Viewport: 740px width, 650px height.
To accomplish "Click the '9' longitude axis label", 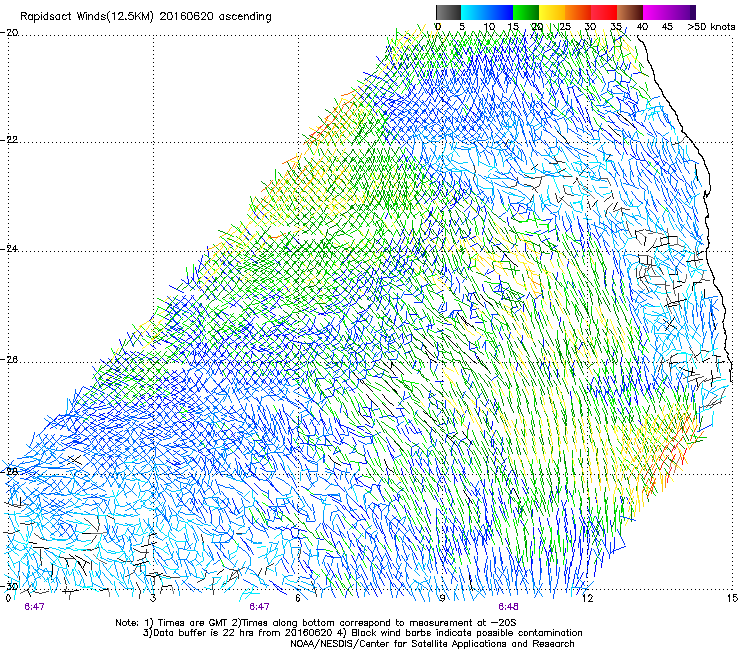I will [x=442, y=598].
